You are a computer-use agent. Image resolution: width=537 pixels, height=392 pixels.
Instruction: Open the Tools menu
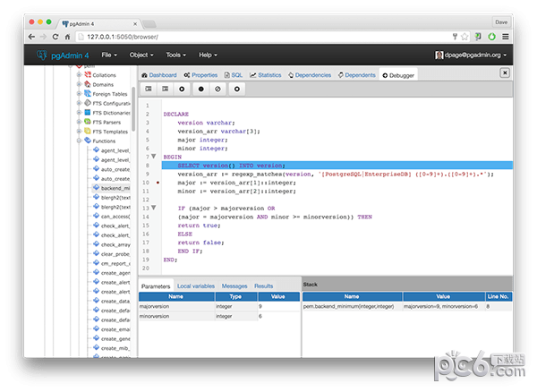pyautogui.click(x=176, y=55)
